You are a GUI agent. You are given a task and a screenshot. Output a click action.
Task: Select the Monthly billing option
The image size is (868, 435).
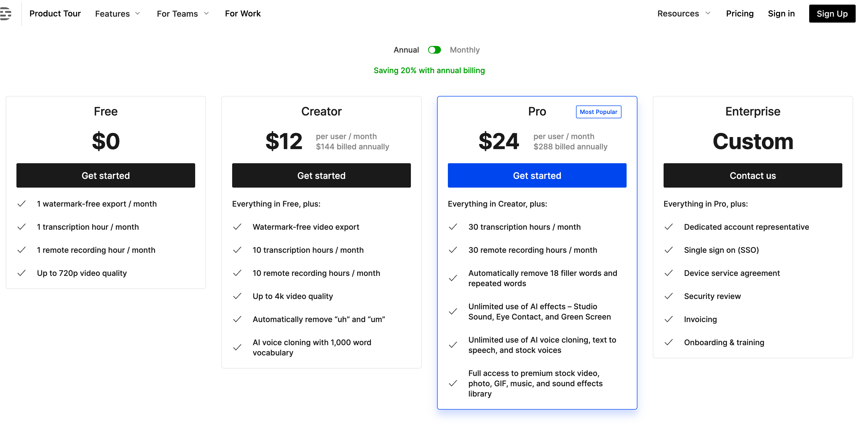click(464, 50)
